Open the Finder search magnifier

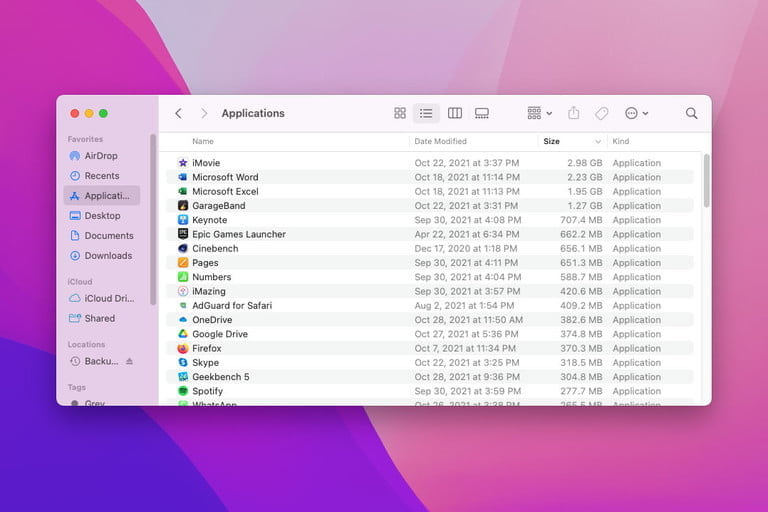click(x=691, y=113)
